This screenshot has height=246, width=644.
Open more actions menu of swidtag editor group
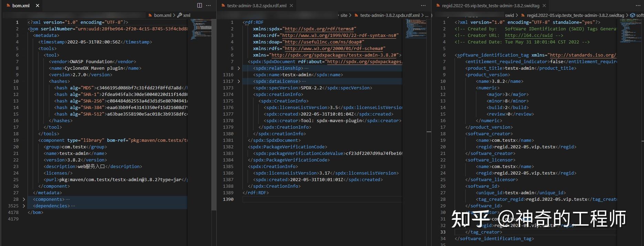coord(638,6)
